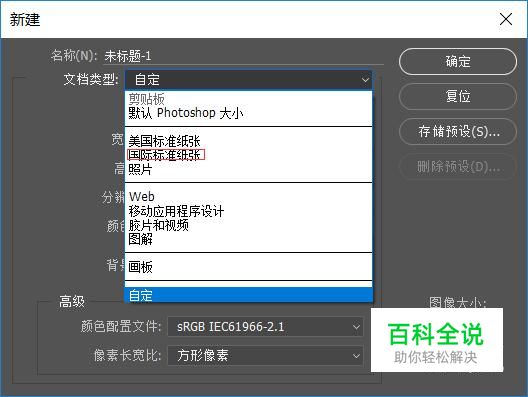Open 颜色配置文件 dropdown sRGB IEC61966-2.1

pos(265,327)
